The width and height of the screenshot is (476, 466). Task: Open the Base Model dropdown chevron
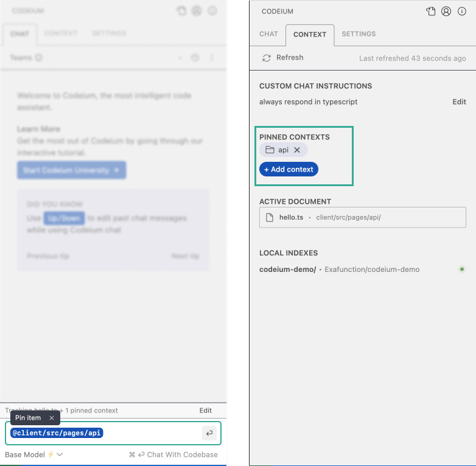(x=60, y=454)
